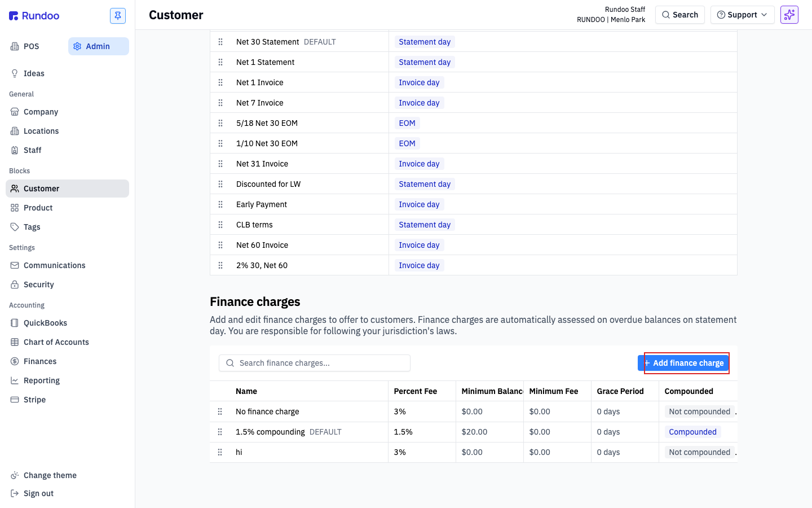
Task: Click the drag handle for Net 60 Invoice
Action: click(x=220, y=245)
